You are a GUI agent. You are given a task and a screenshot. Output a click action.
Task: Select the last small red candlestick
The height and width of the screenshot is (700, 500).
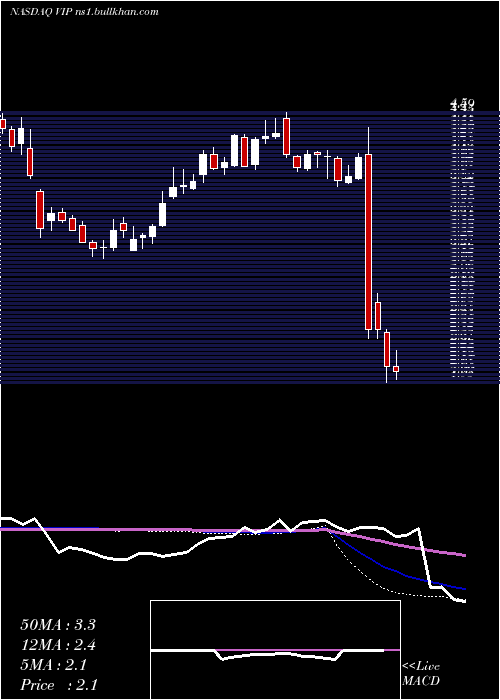pos(396,369)
